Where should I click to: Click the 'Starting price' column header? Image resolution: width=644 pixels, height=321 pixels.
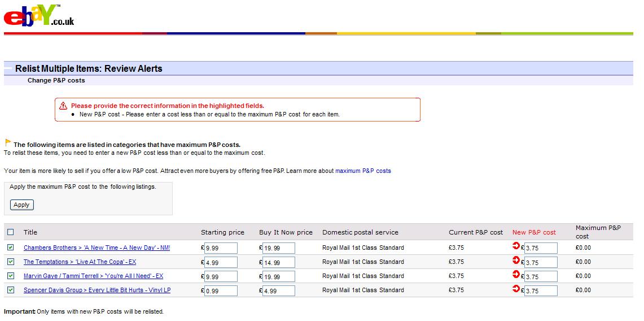point(222,232)
